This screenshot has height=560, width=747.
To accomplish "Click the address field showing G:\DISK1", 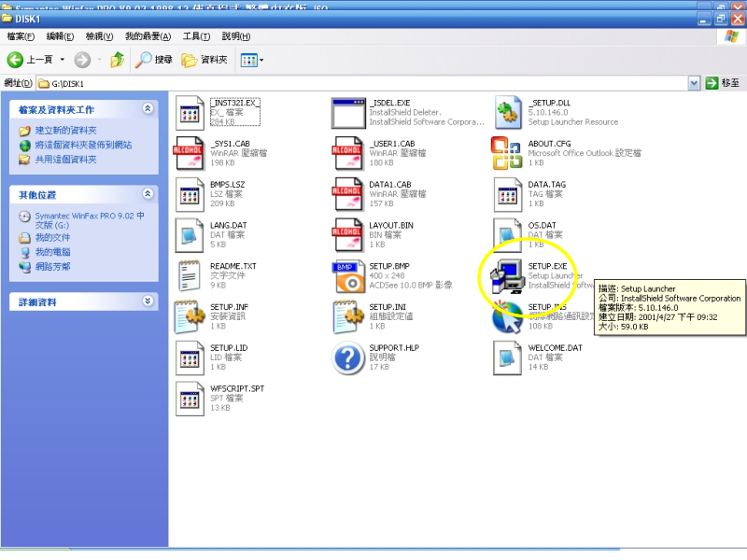I will (362, 83).
